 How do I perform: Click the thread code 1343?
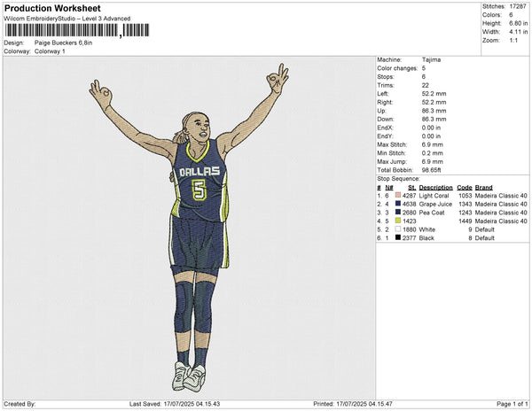coord(465,205)
